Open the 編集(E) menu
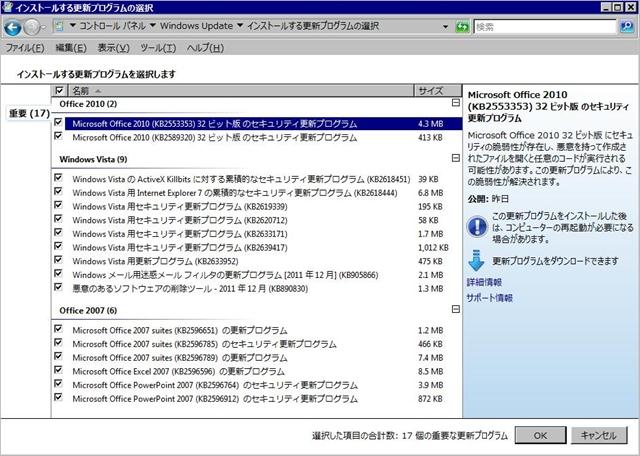640x456 pixels. (71, 48)
